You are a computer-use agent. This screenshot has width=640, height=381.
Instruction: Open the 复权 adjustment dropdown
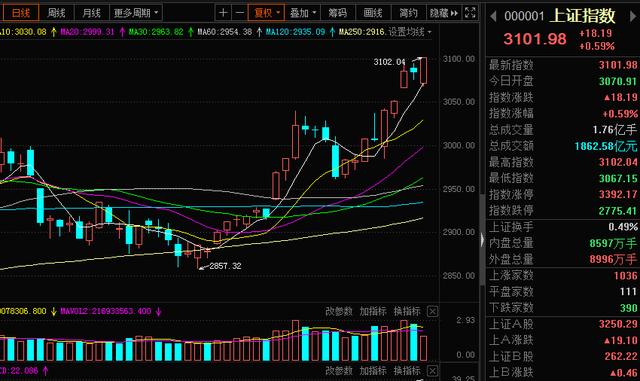click(267, 13)
